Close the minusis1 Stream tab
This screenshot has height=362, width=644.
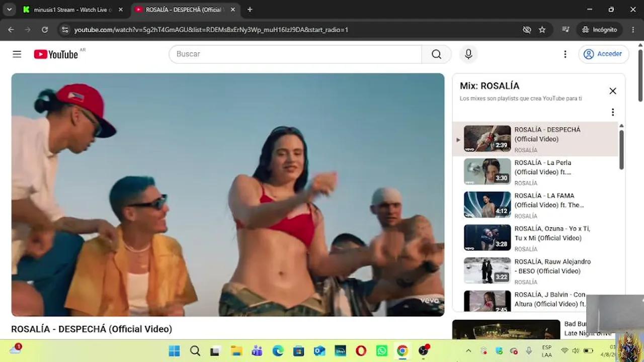coord(120,10)
